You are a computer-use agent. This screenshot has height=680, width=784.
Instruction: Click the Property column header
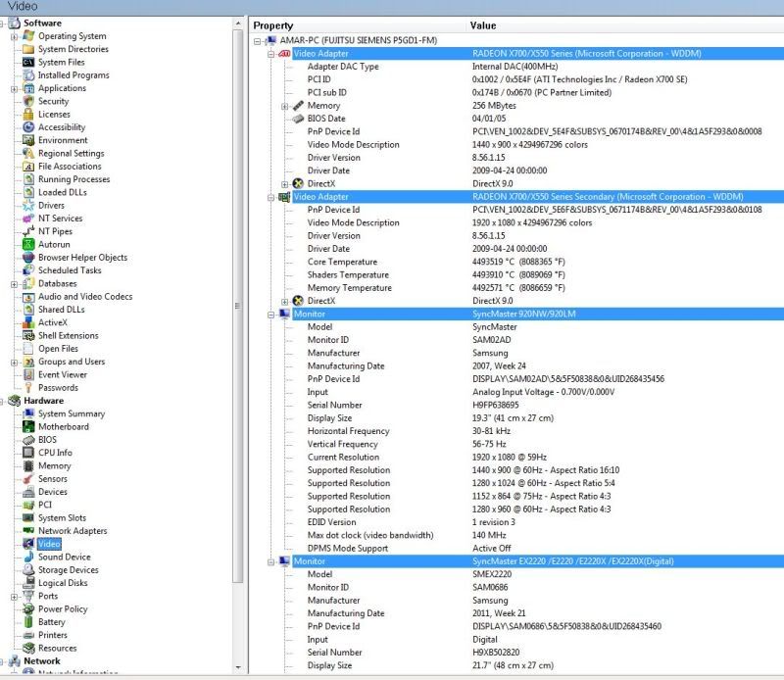coord(358,25)
